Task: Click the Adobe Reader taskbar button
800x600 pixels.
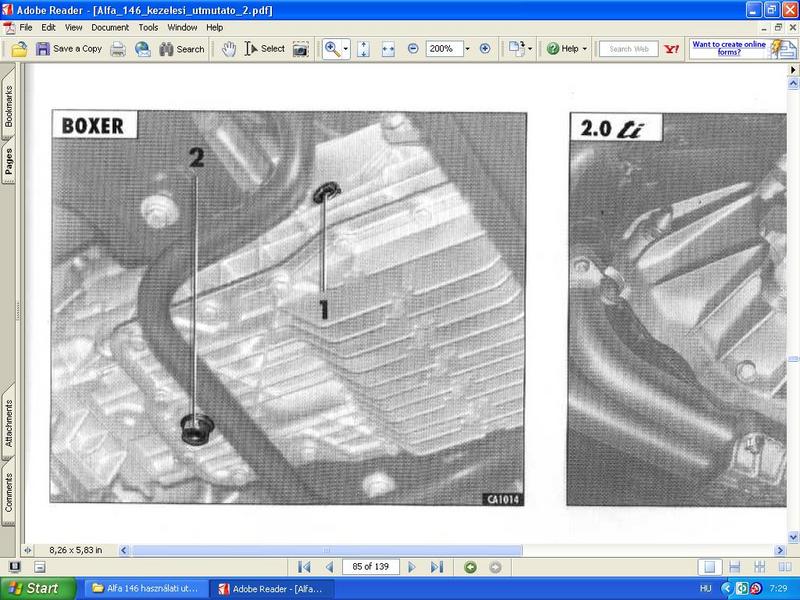Action: point(272,589)
